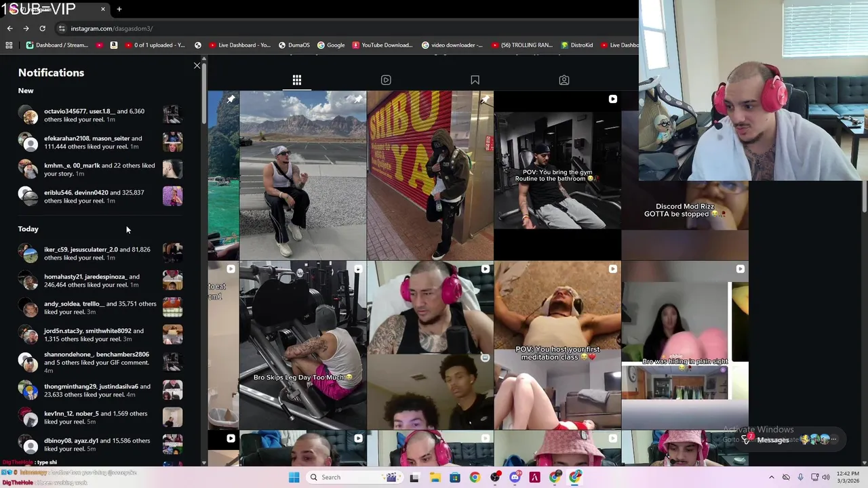Open Dashboard / Stream bookmark
This screenshot has height=488, width=868.
[57, 45]
